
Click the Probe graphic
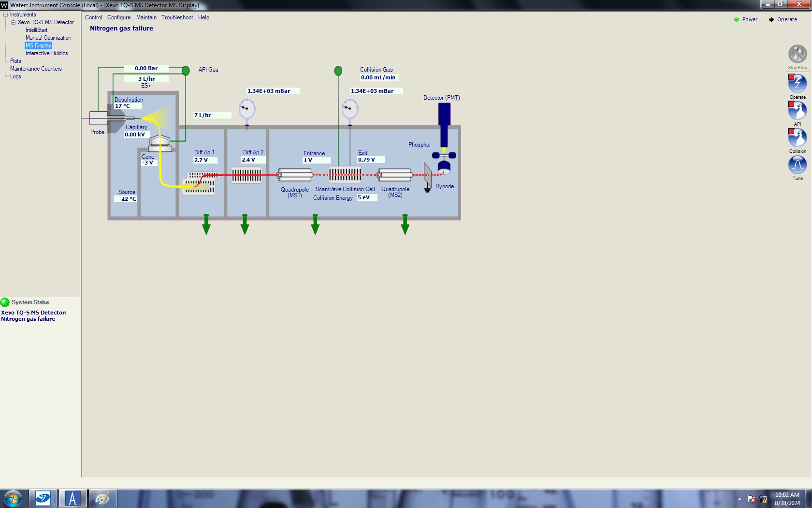point(98,118)
